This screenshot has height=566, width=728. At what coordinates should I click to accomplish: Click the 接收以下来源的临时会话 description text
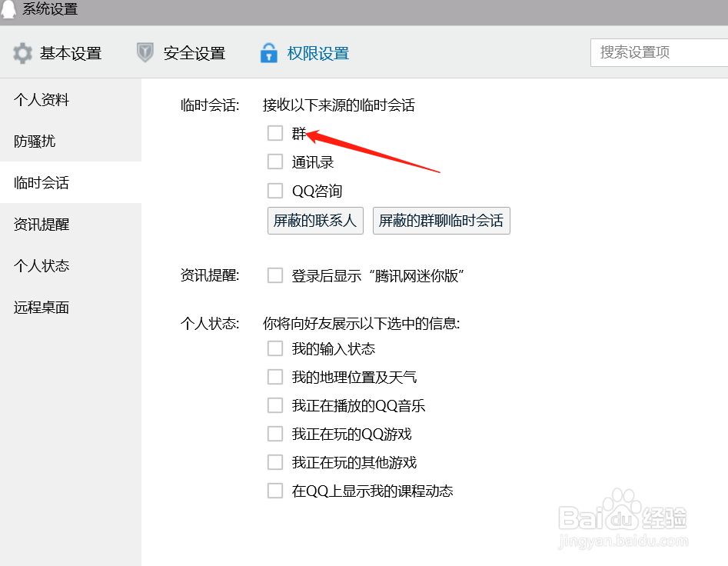(x=338, y=105)
